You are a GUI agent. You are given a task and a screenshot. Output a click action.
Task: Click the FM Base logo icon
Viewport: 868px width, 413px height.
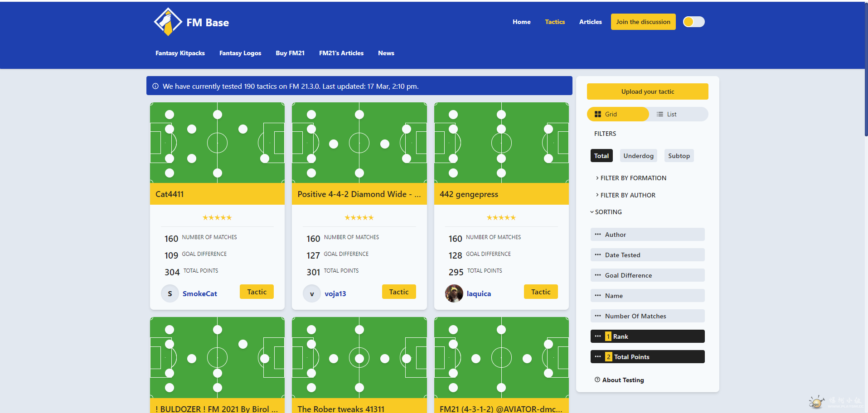tap(168, 22)
